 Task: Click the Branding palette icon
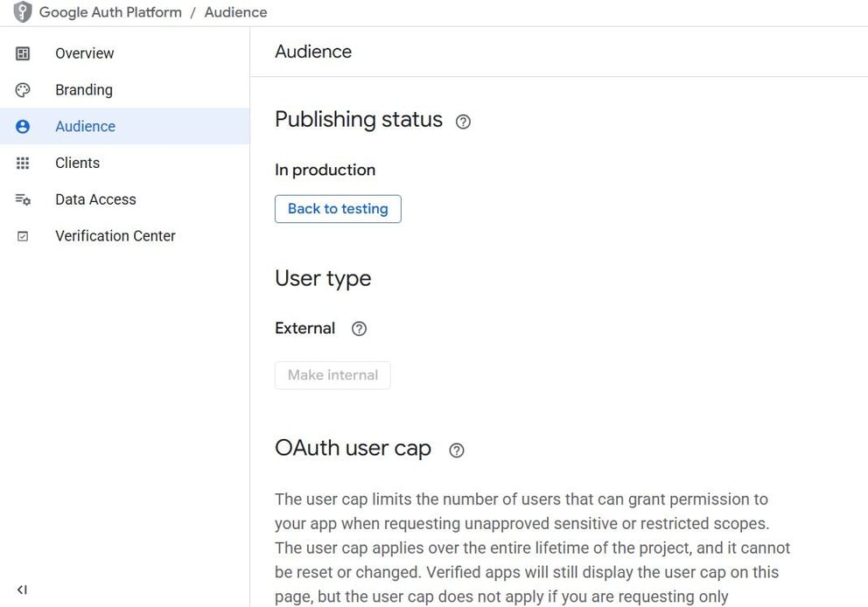(23, 89)
